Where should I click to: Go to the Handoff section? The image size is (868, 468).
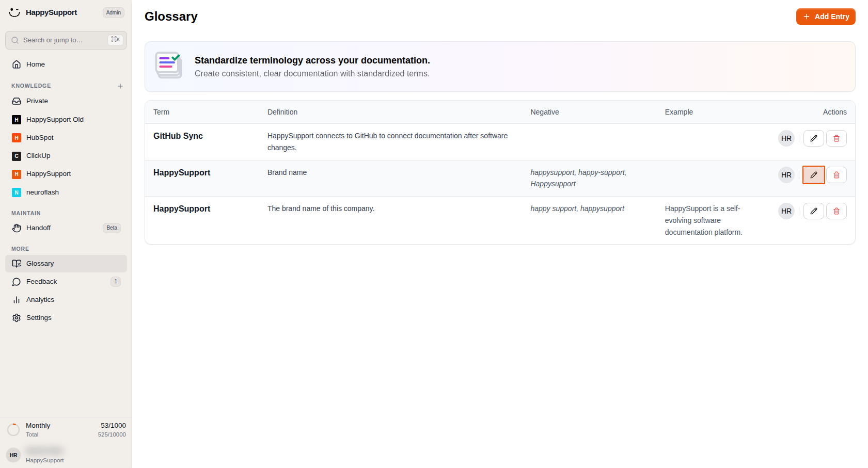pyautogui.click(x=66, y=228)
